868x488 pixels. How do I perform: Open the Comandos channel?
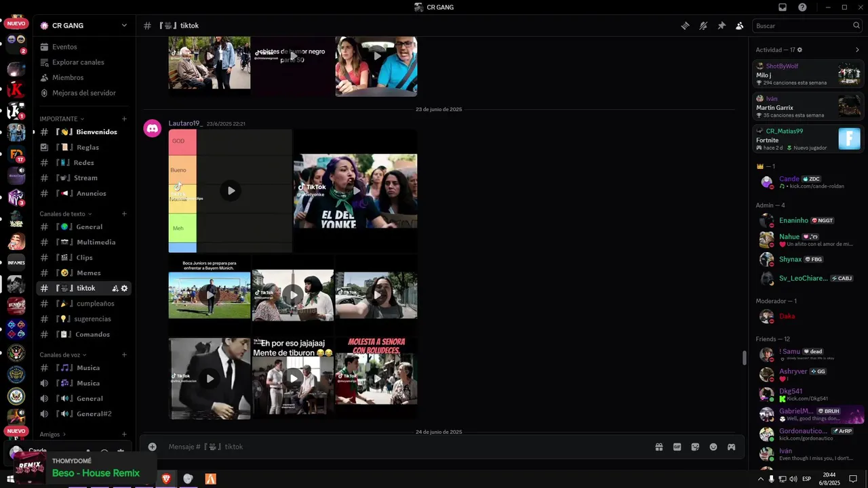click(83, 334)
